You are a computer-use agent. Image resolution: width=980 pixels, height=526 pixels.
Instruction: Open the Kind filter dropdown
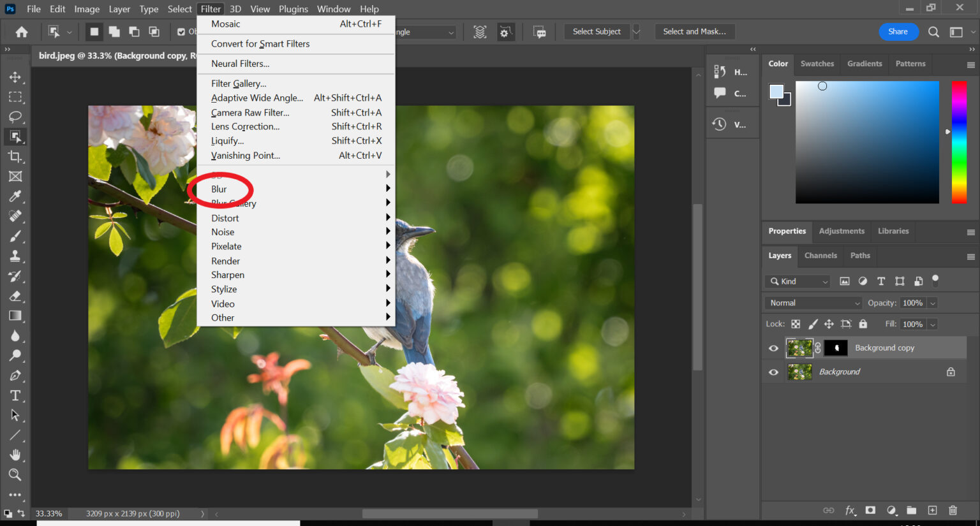pyautogui.click(x=797, y=281)
